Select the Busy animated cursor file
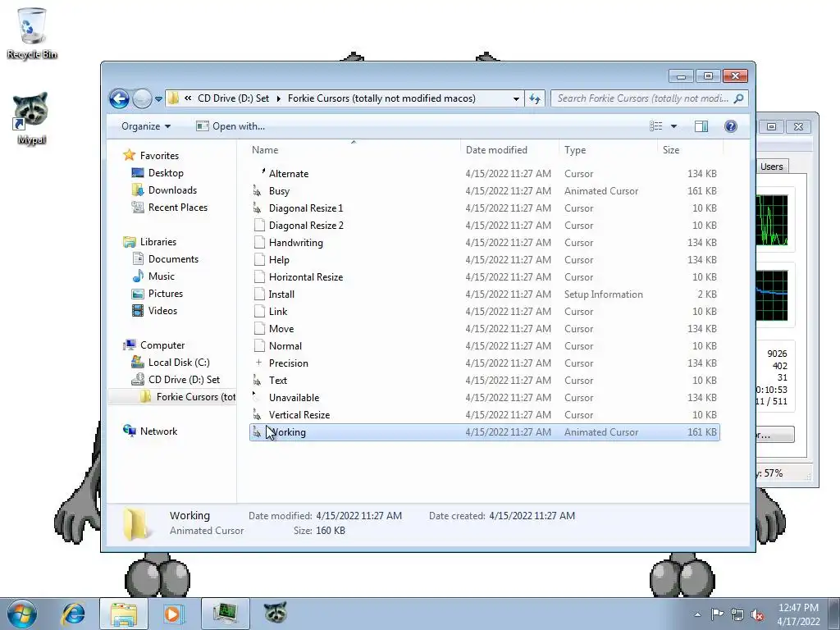This screenshot has width=840, height=630. point(484,190)
